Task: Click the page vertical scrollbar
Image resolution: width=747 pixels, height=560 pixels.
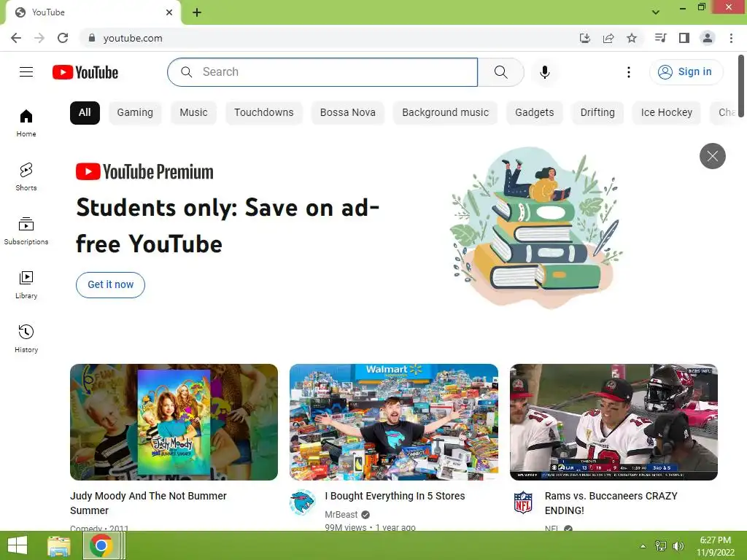Action: pos(741,86)
